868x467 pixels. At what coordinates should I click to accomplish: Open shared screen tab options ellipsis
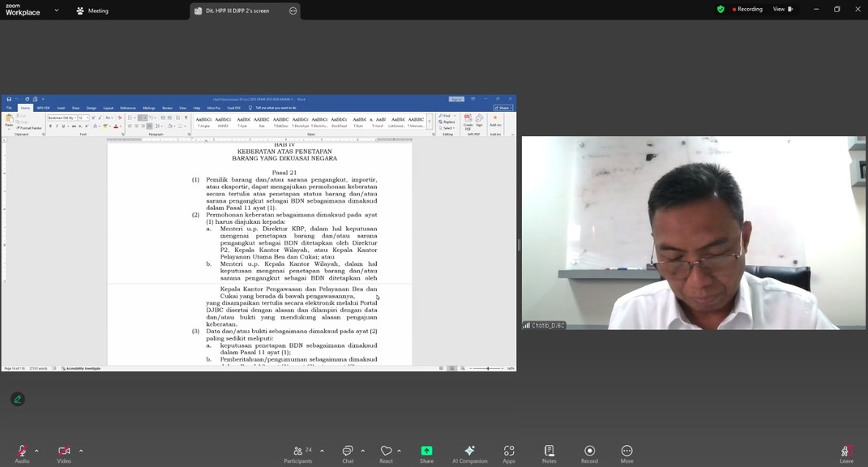(293, 11)
